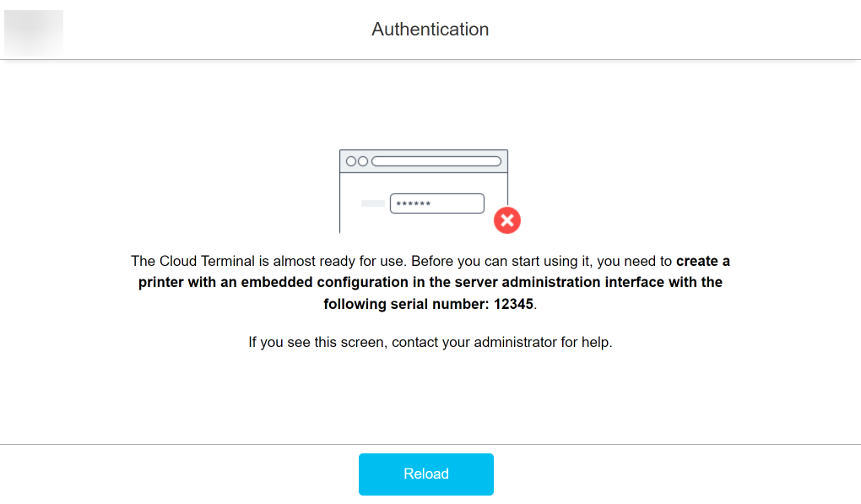Click the Authentication page title
Viewport: 861px width, 504px height.
(x=430, y=30)
